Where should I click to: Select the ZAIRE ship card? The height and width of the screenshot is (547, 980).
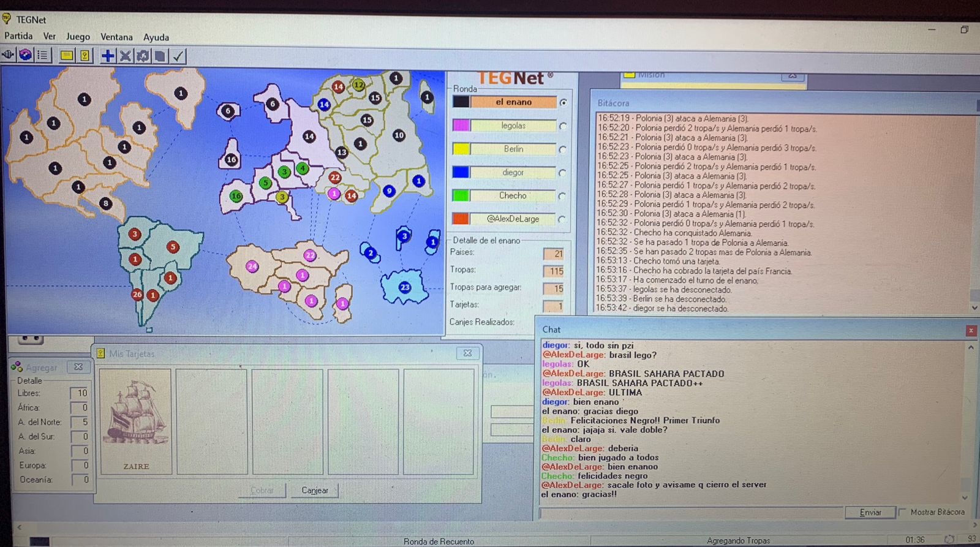click(136, 421)
